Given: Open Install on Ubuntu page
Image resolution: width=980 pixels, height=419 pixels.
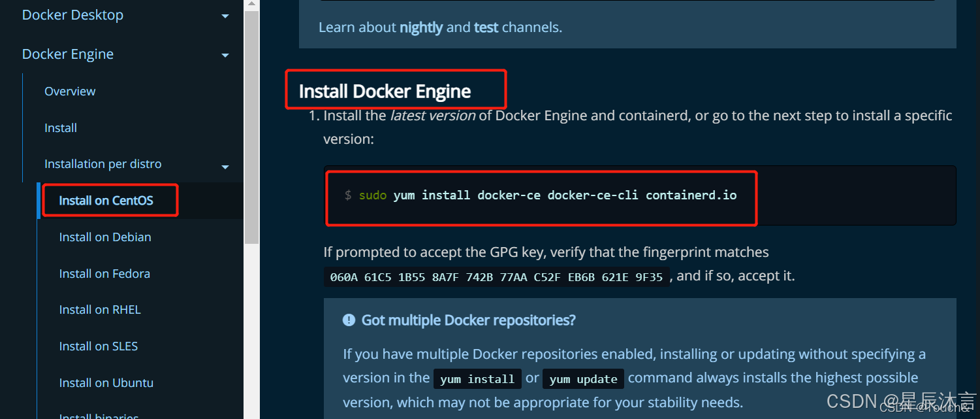Looking at the screenshot, I should tap(106, 383).
